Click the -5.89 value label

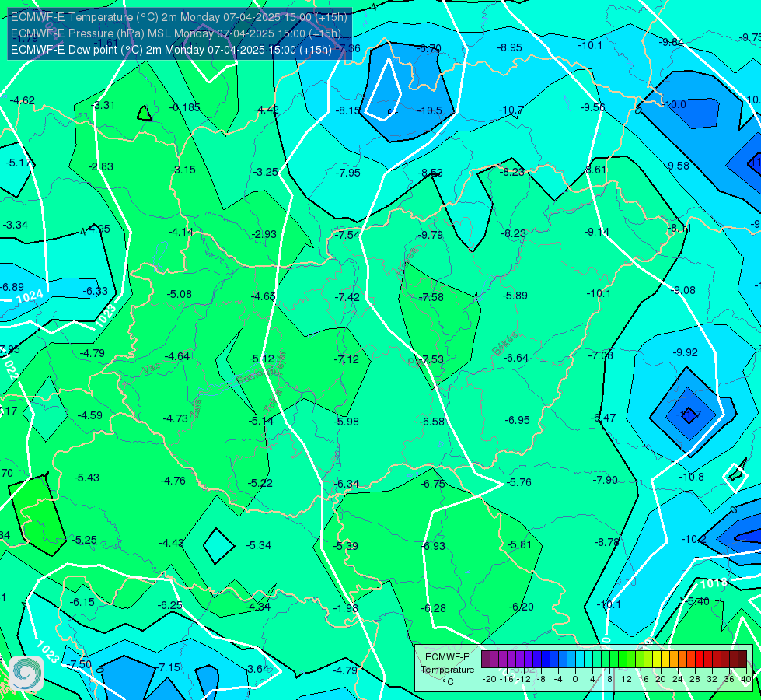pos(515,296)
